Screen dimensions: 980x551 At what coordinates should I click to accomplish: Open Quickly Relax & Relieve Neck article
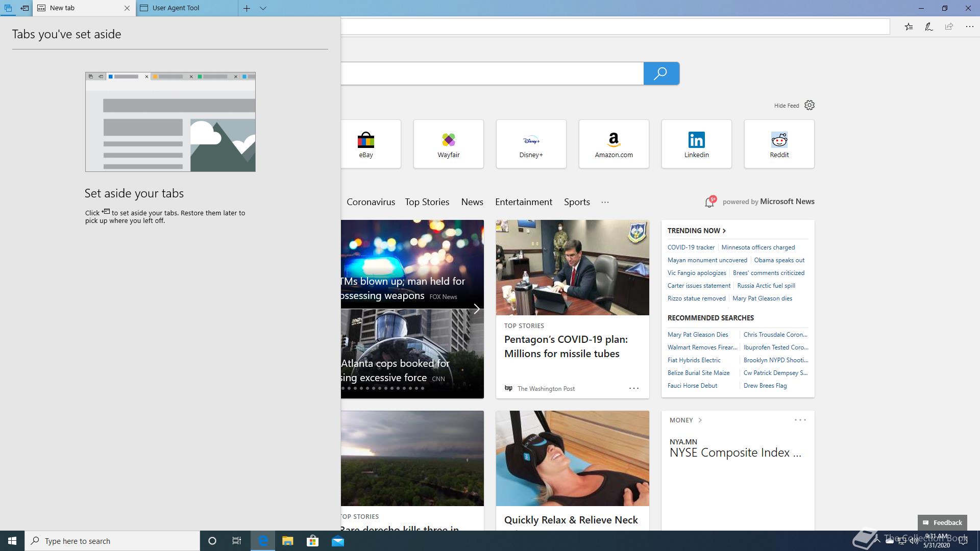[x=571, y=520]
